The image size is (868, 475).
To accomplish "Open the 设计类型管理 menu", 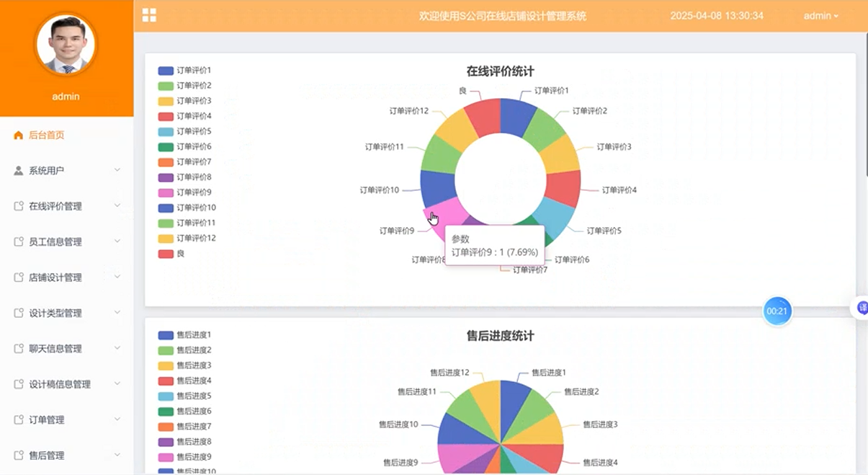I will 66,313.
